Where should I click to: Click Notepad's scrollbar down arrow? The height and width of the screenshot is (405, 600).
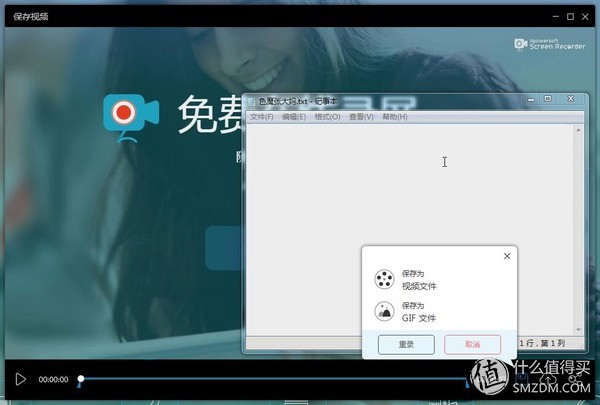[578, 330]
